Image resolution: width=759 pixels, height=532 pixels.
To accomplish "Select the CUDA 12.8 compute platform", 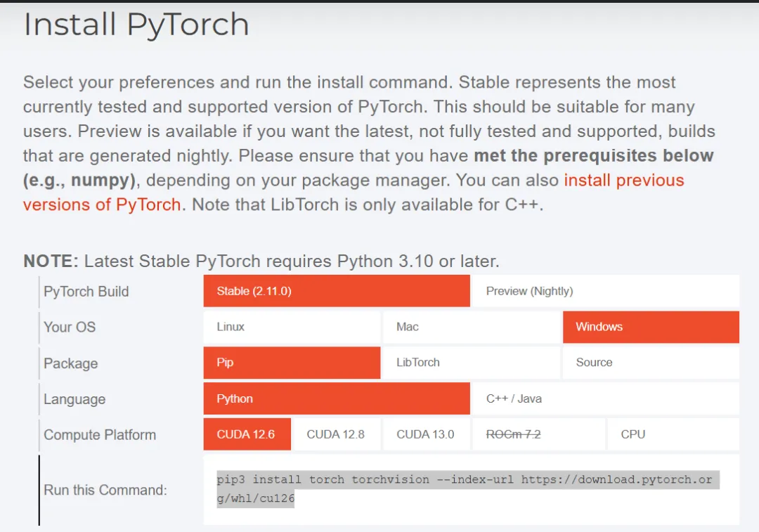I will 336,434.
